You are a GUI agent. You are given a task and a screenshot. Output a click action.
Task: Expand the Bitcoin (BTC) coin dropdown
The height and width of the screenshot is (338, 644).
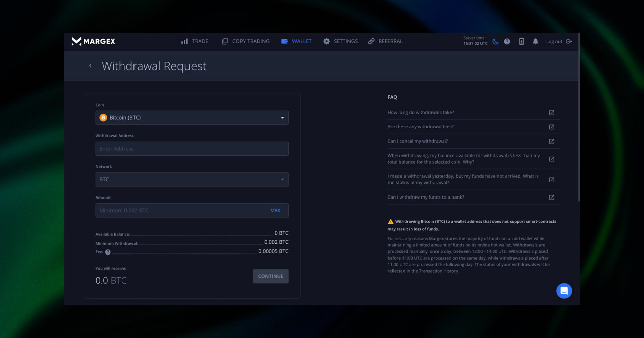192,118
